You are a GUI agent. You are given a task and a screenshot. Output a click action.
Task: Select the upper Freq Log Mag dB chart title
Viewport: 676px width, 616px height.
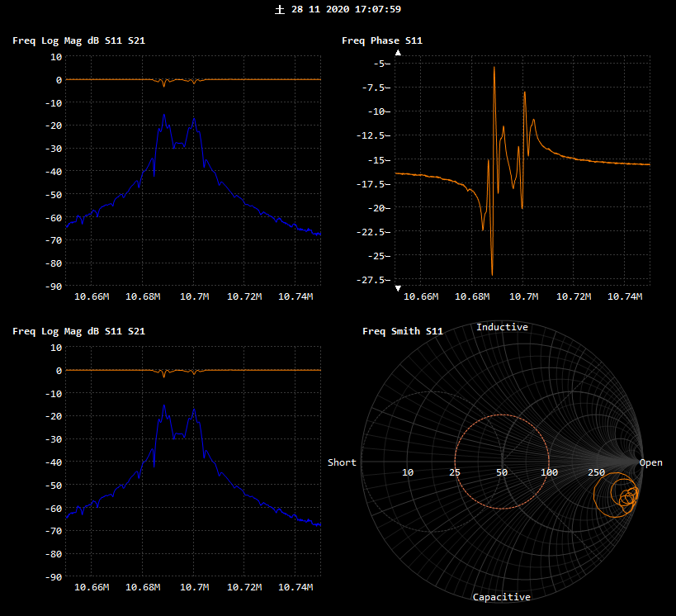tap(79, 40)
